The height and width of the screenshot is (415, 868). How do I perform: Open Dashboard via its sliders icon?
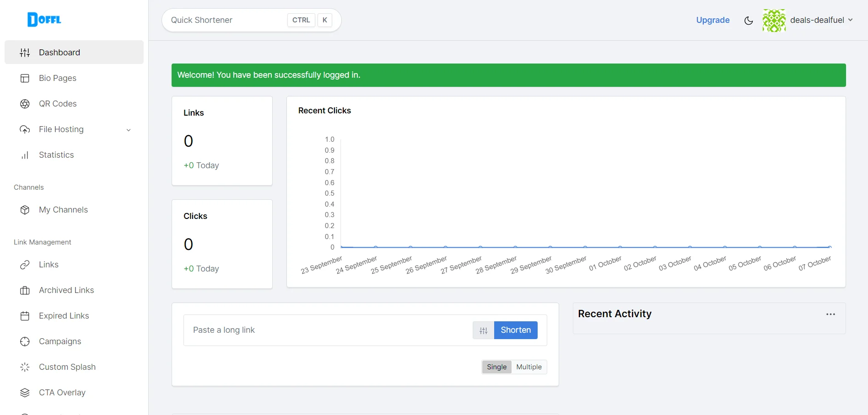25,53
